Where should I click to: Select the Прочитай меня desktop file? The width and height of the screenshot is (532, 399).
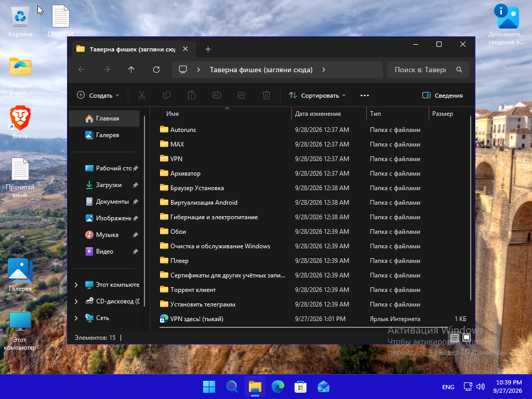(x=20, y=178)
